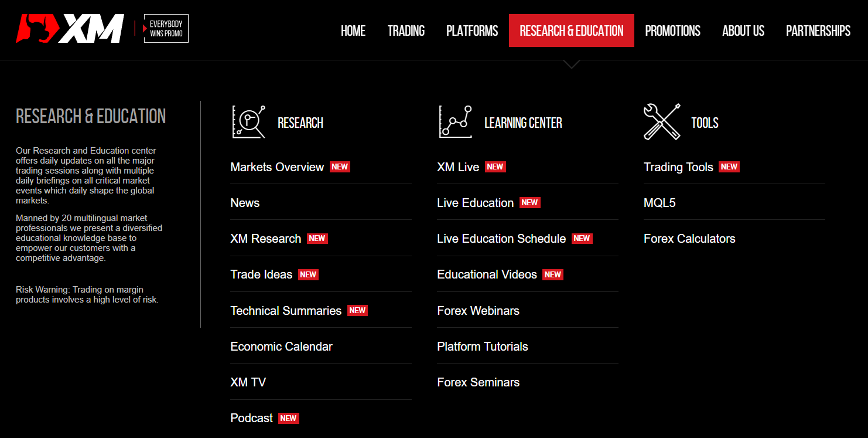Select Research & Education in the navigation bar
This screenshot has height=438, width=868.
click(x=572, y=30)
